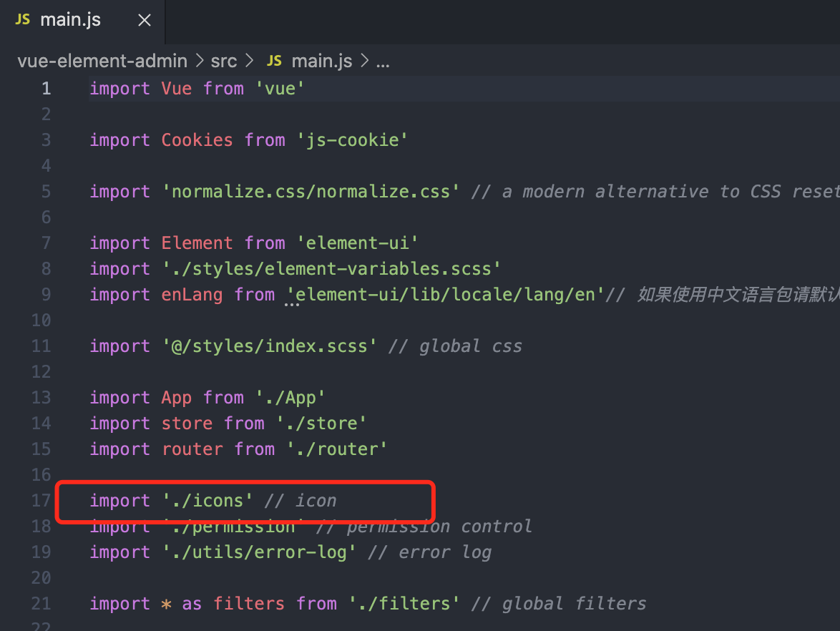The image size is (840, 631).
Task: Click the './store' string
Action: point(321,423)
